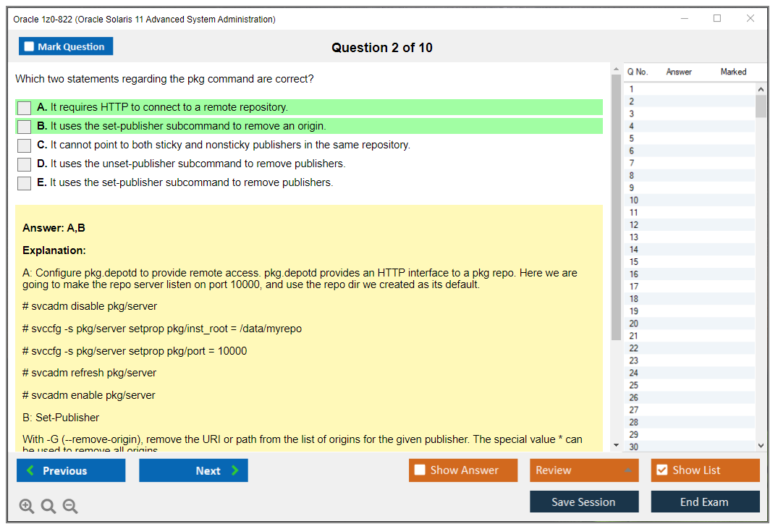778x532 pixels.
Task: Click the End Exam button
Action: click(x=705, y=502)
